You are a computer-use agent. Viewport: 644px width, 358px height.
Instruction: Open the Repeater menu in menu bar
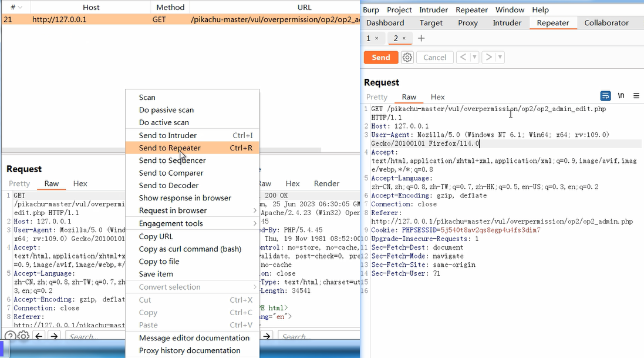coord(471,9)
